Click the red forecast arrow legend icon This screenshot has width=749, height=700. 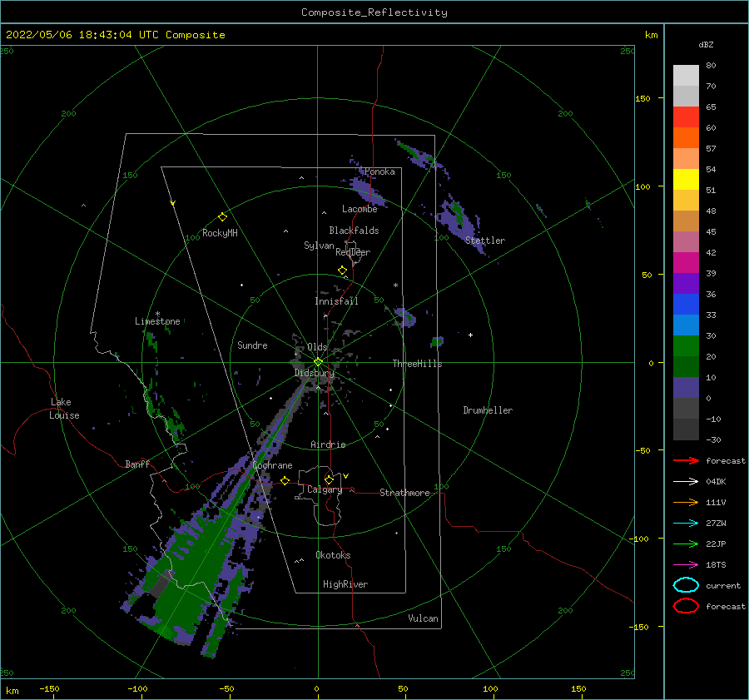point(686,460)
